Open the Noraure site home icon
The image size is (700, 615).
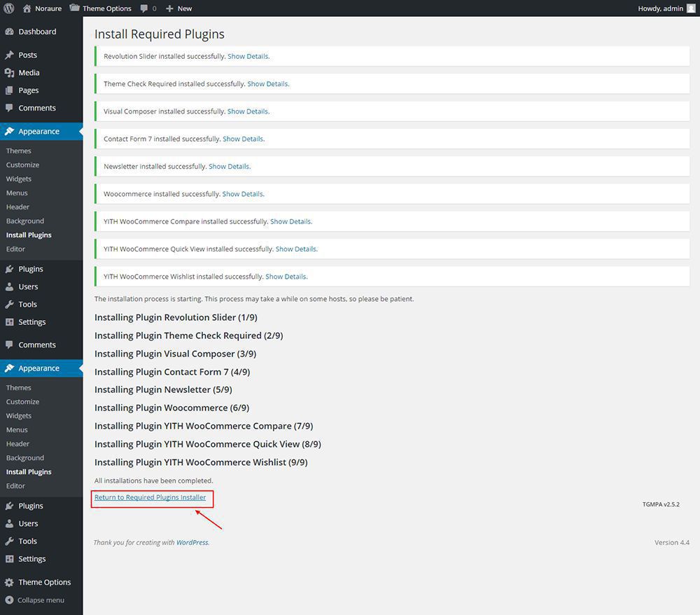click(27, 8)
